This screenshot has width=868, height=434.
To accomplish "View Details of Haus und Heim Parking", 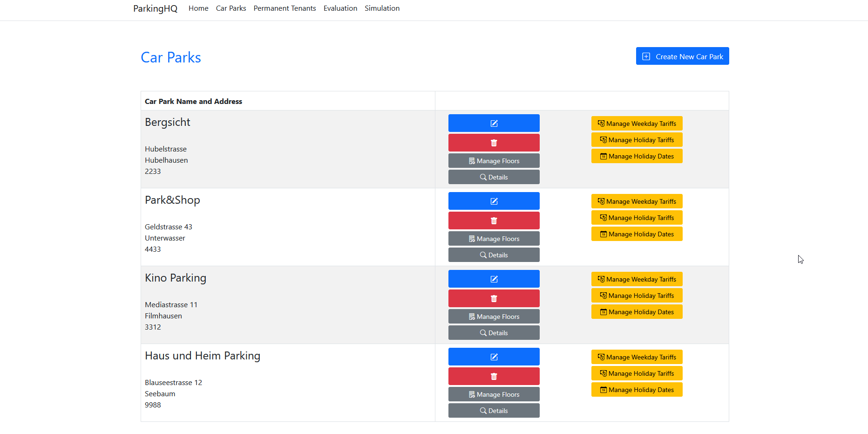I will click(x=494, y=411).
